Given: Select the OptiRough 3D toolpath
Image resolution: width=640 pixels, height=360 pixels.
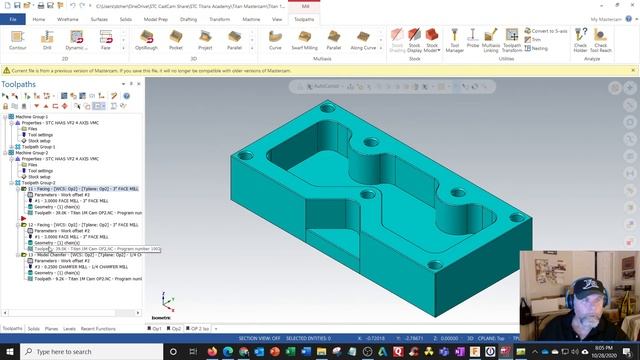Looking at the screenshot, I should pos(146,40).
